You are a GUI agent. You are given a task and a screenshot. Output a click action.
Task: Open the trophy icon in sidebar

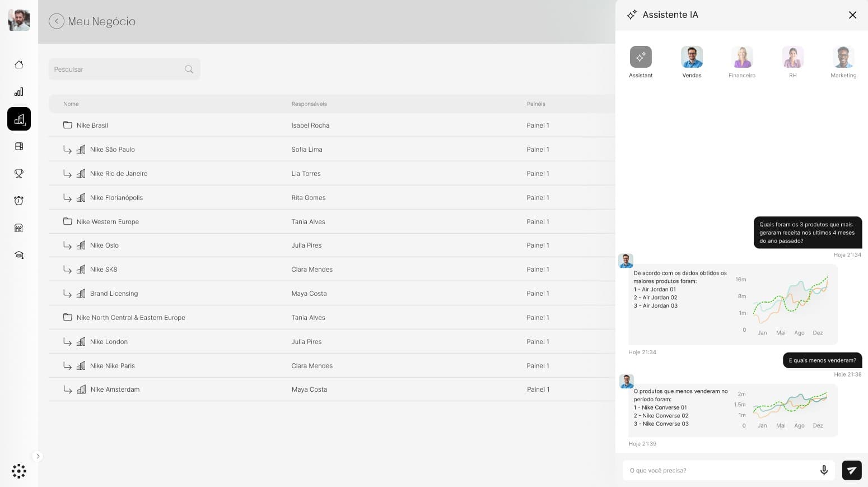[19, 174]
